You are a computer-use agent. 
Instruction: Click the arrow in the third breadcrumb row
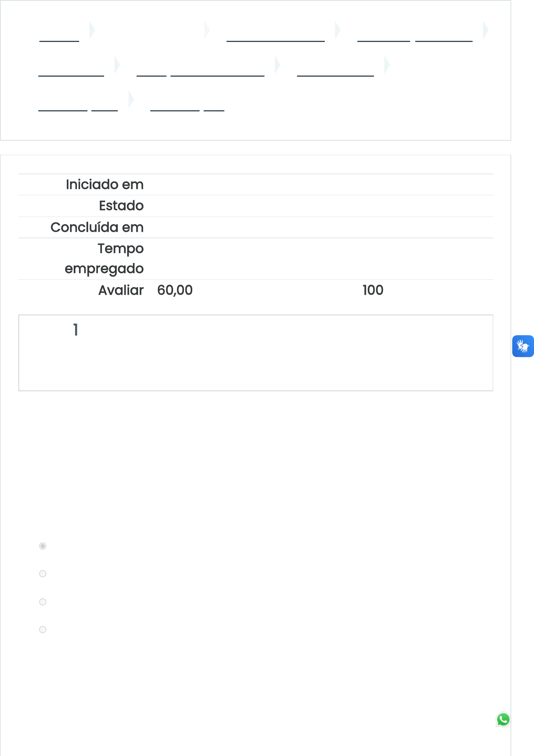[131, 99]
